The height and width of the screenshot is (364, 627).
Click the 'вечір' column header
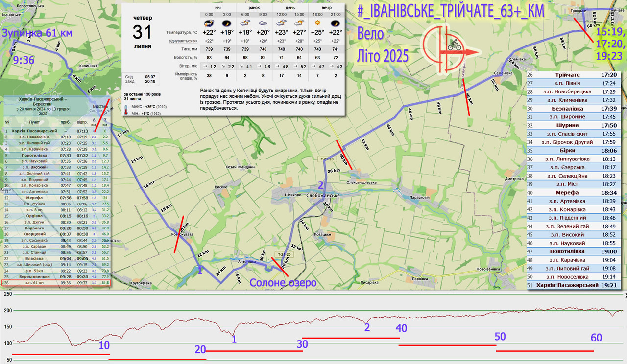click(327, 8)
